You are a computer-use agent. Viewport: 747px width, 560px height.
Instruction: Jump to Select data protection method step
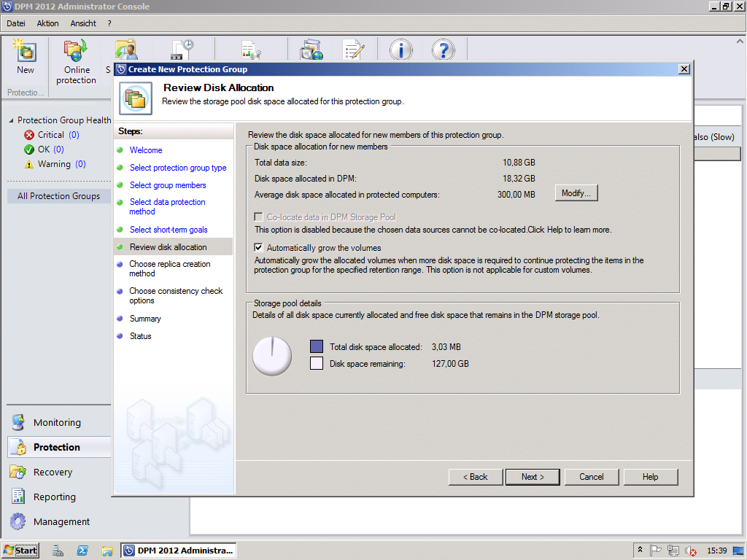(167, 206)
